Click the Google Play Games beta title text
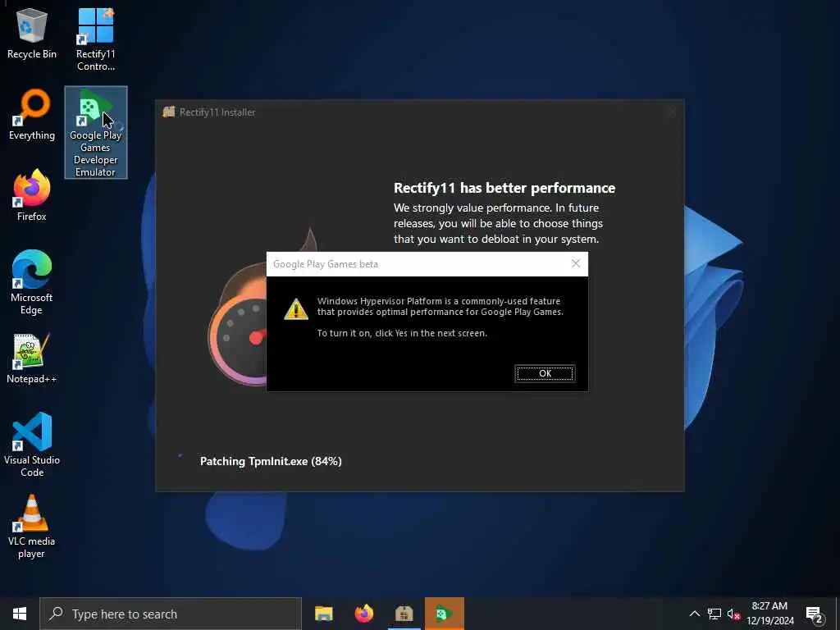The width and height of the screenshot is (840, 630). coord(325,264)
